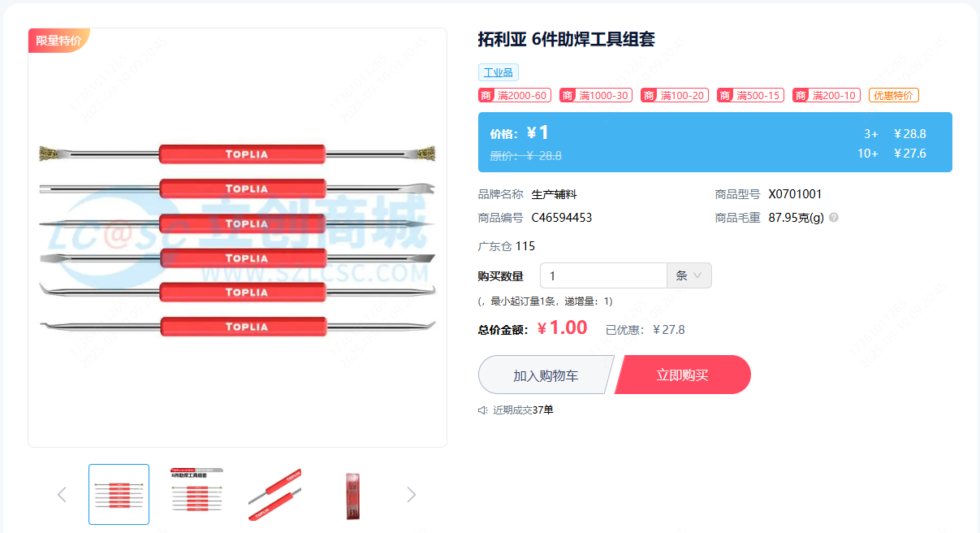Click the 满200-10 coupon tag
Screen dimensions: 980x533
point(827,95)
